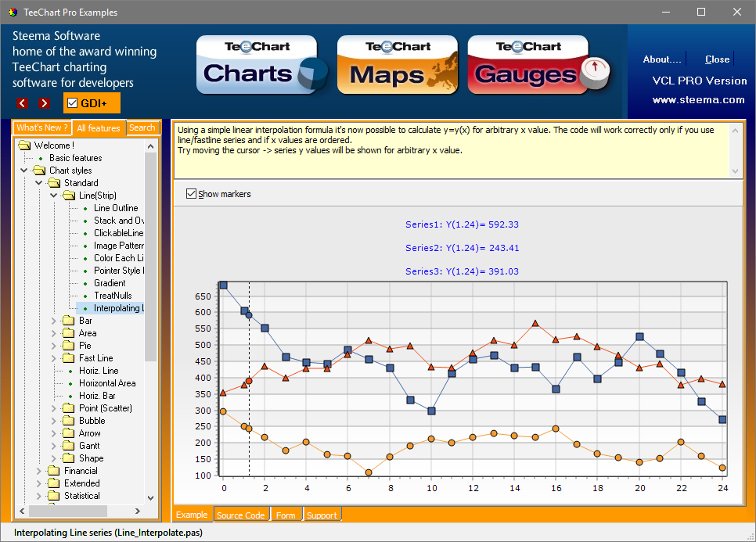Click the orange circle marker at x=7
756x542 pixels.
(x=369, y=472)
